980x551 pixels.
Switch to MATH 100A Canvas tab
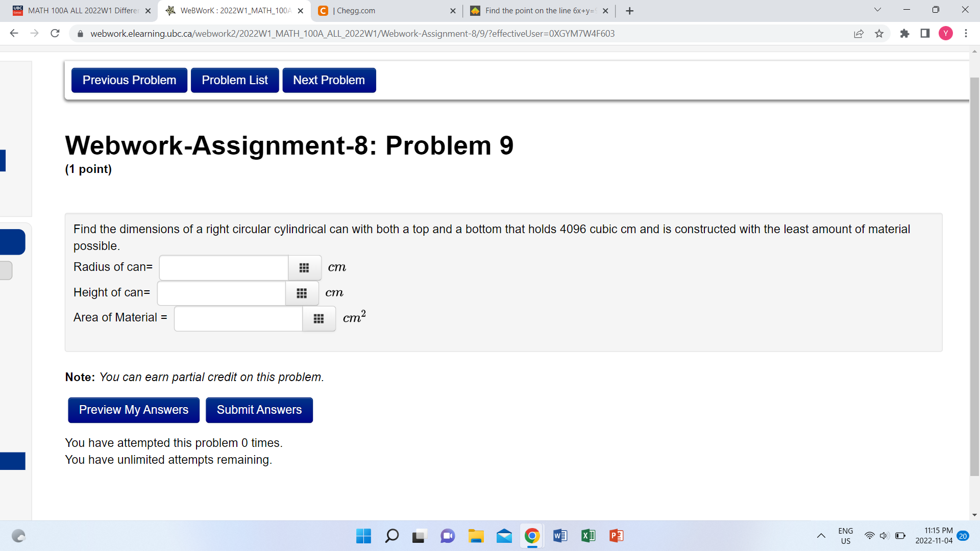[x=82, y=11]
